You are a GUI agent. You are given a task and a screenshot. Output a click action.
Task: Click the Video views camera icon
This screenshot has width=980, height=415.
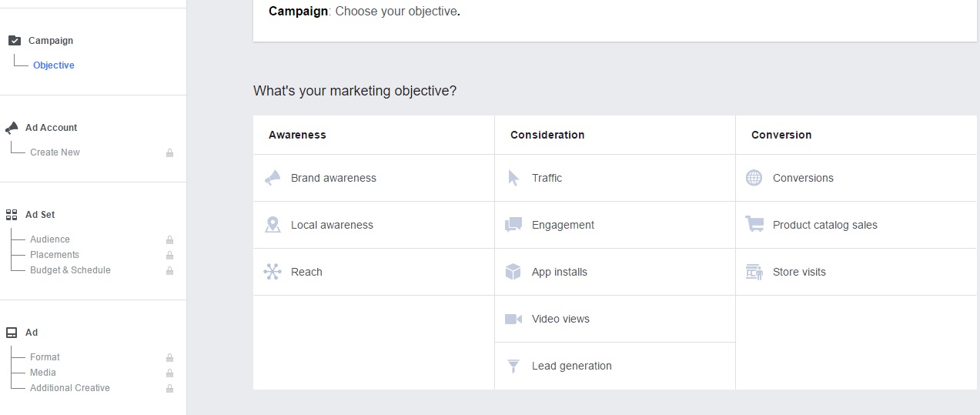tap(513, 319)
